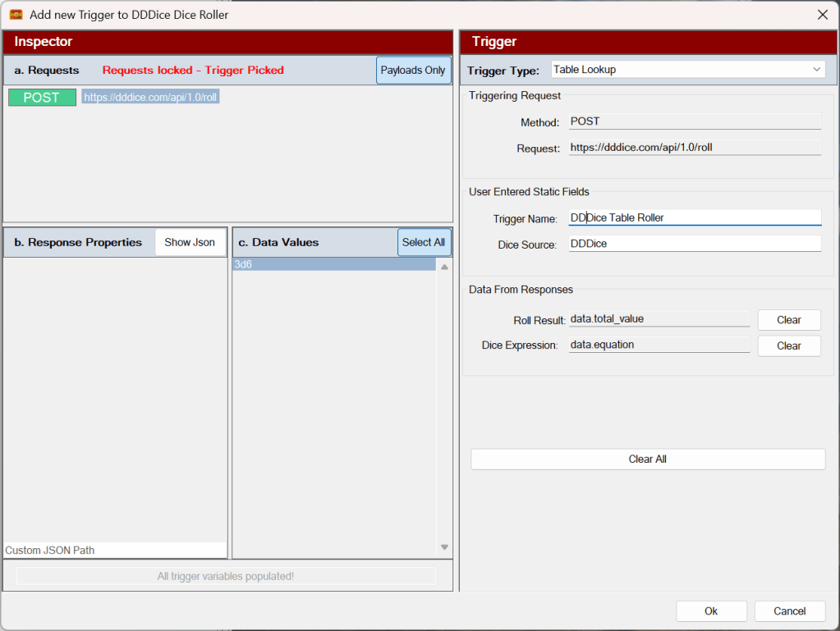
Task: Click the Trigger Name input field
Action: [x=695, y=218]
